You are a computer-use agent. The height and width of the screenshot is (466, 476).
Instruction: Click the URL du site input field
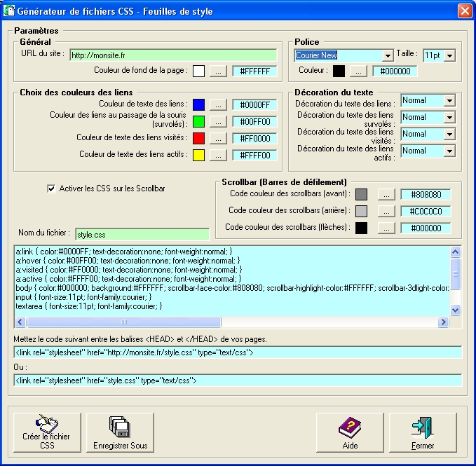click(173, 54)
